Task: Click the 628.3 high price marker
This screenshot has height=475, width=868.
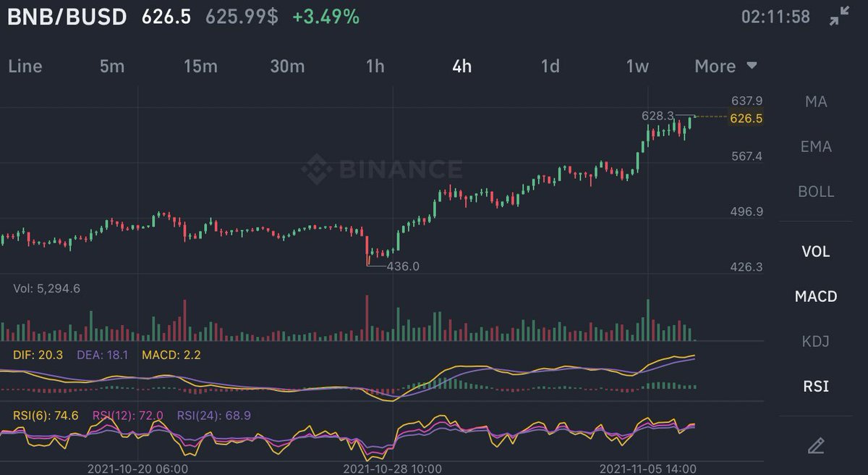Action: click(x=658, y=116)
